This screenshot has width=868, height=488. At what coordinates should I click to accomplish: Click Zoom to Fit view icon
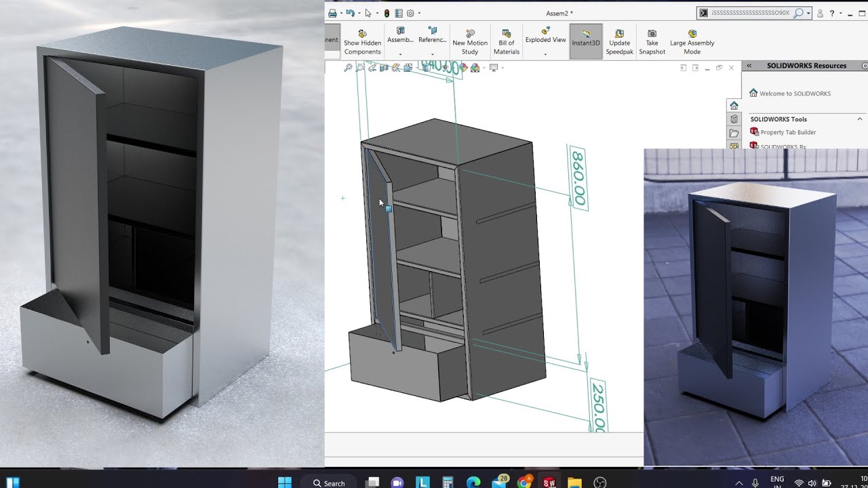349,68
